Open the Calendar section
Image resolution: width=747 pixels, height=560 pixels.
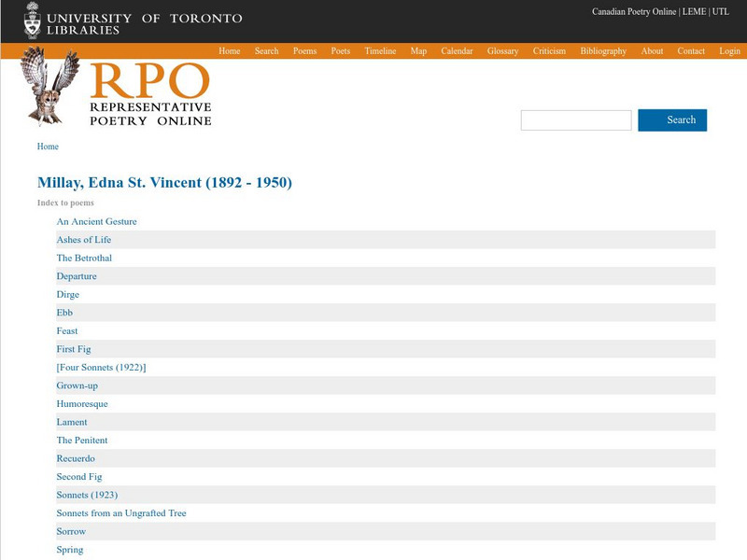458,51
